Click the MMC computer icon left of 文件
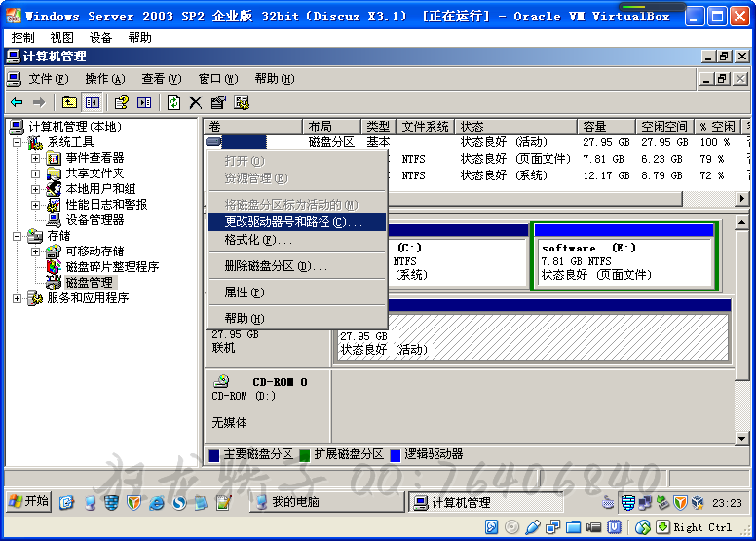This screenshot has height=541, width=756. 14,79
